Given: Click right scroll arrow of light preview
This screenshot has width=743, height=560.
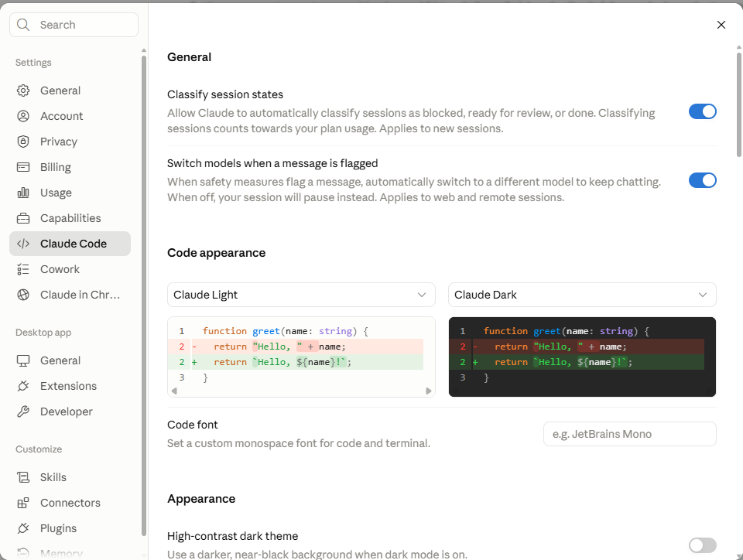Looking at the screenshot, I should coord(428,391).
